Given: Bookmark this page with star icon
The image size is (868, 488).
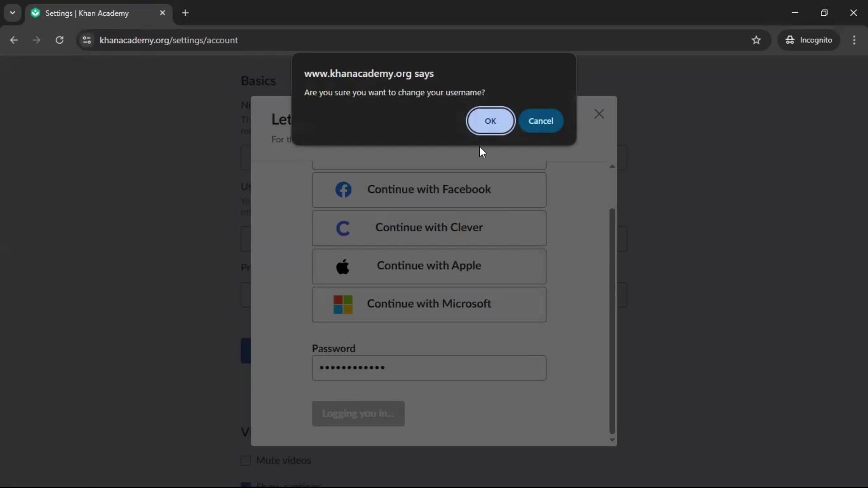Looking at the screenshot, I should [x=756, y=40].
